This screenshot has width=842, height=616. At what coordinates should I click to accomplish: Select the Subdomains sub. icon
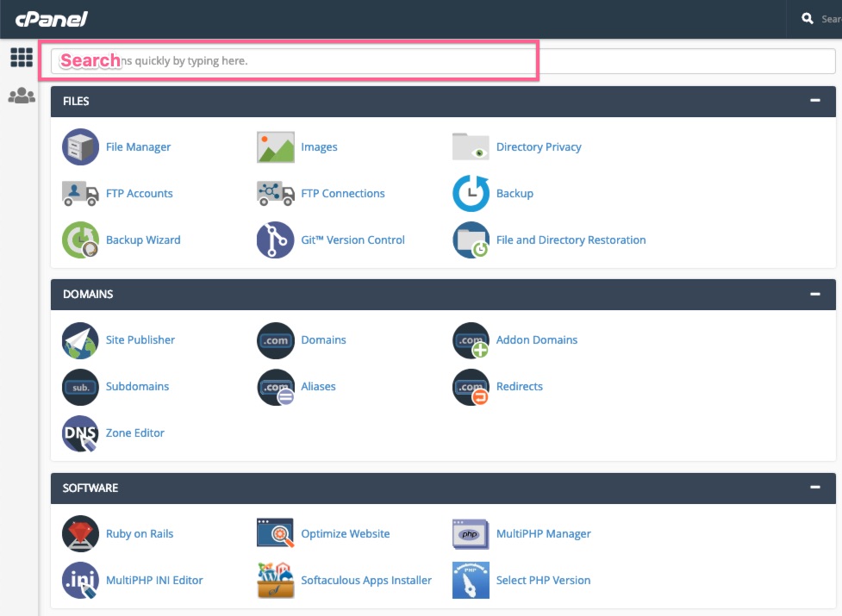coord(80,387)
